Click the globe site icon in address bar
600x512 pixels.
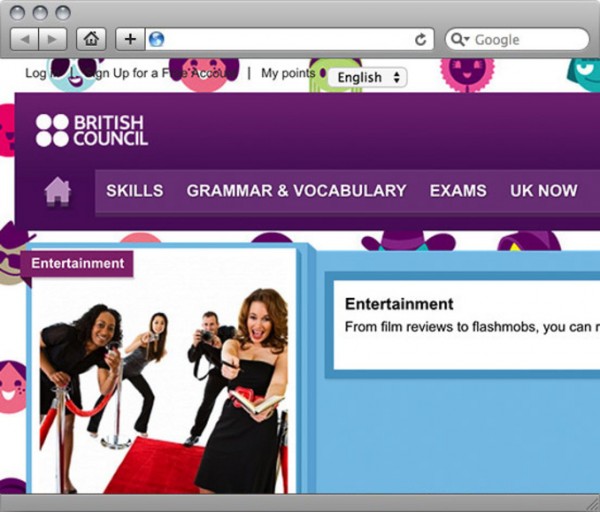[x=155, y=39]
